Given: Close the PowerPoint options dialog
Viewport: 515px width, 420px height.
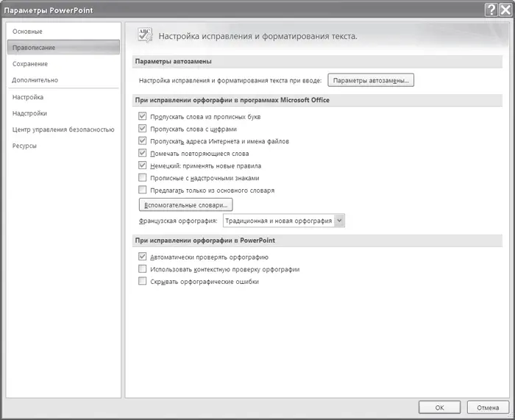Looking at the screenshot, I should 504,9.
